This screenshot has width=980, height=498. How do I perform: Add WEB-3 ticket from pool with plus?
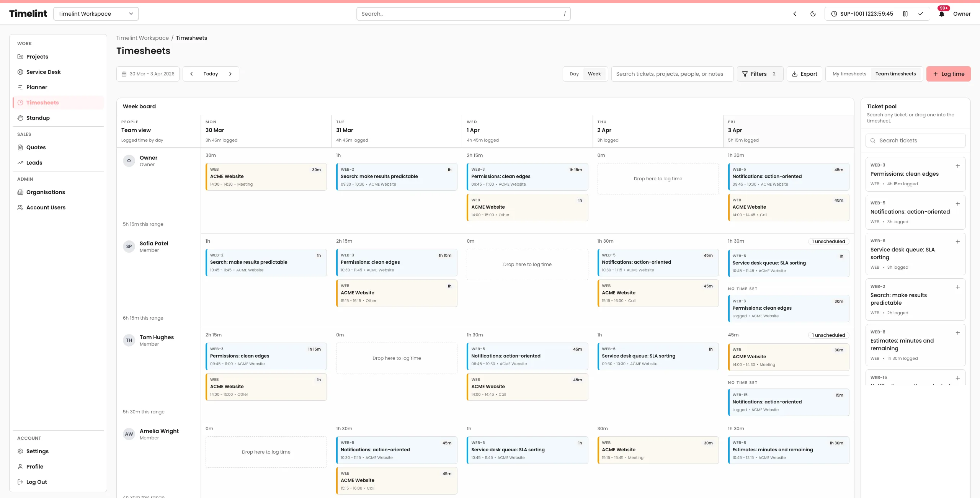point(958,166)
